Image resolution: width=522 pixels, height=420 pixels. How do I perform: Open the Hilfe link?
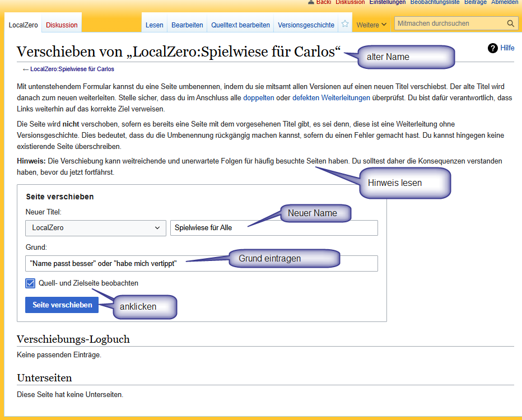pyautogui.click(x=507, y=48)
